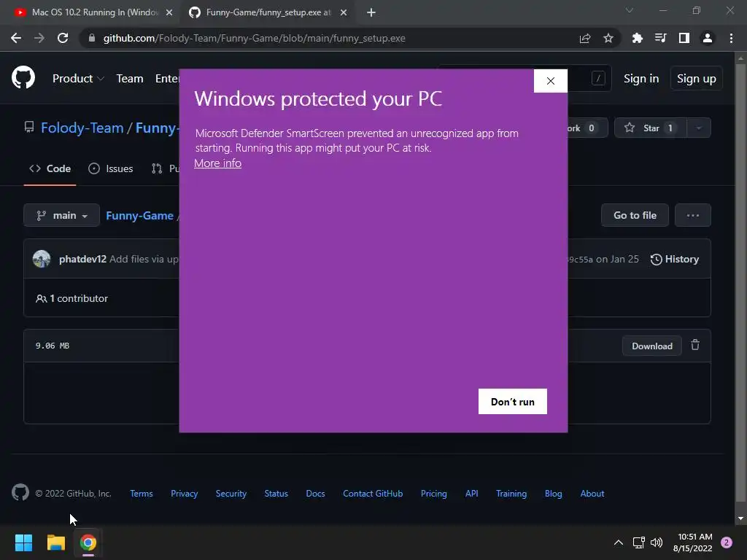Delete the file with the trash icon
This screenshot has height=560, width=747.
(x=695, y=345)
